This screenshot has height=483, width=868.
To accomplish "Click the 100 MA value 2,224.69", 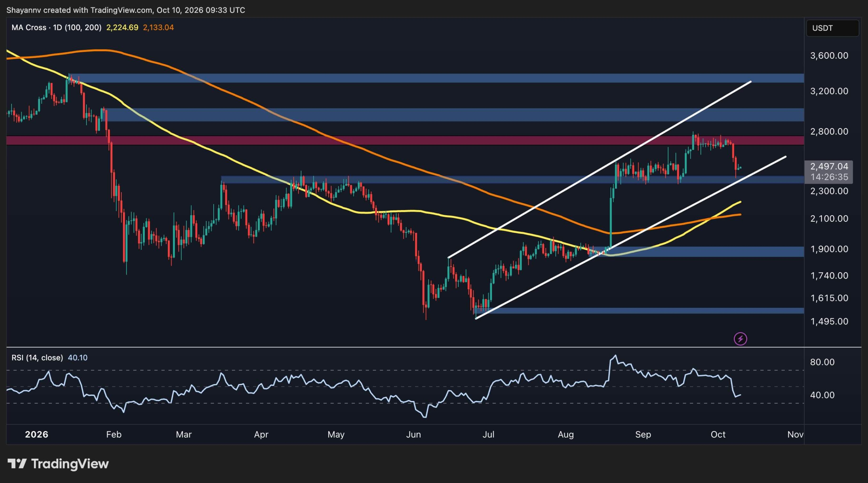I will pyautogui.click(x=122, y=27).
